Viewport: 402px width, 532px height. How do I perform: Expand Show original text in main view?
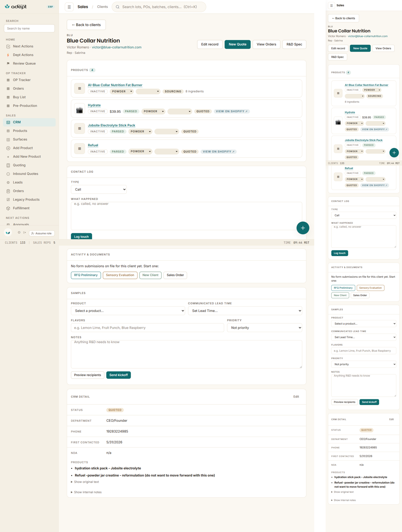point(85,482)
